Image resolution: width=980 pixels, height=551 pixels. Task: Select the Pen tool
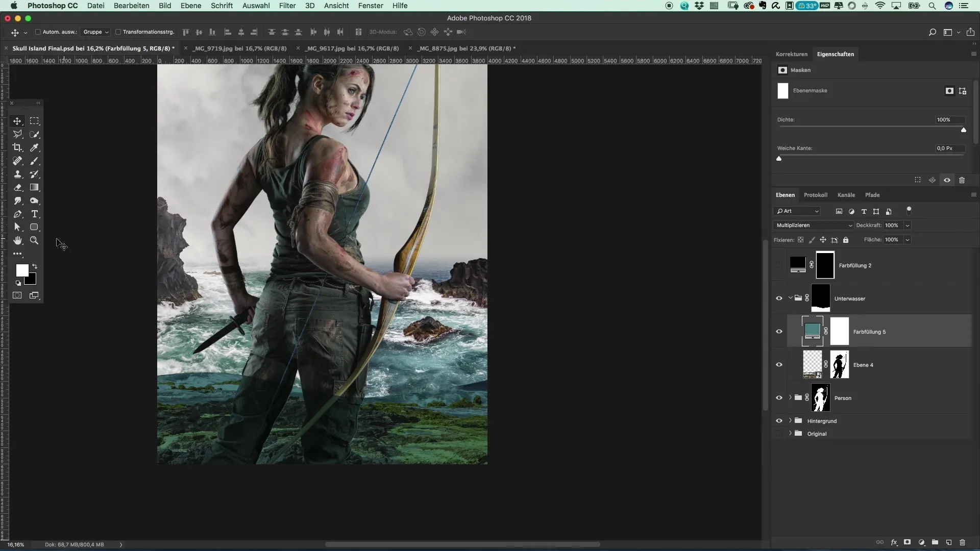[x=17, y=214]
